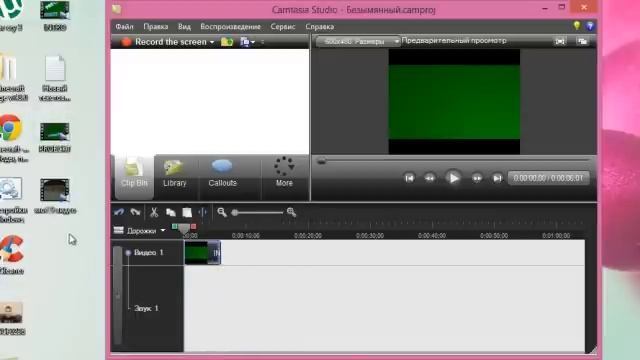The height and width of the screenshot is (360, 640).
Task: Switch to the Callouts tab
Action: coord(222,173)
